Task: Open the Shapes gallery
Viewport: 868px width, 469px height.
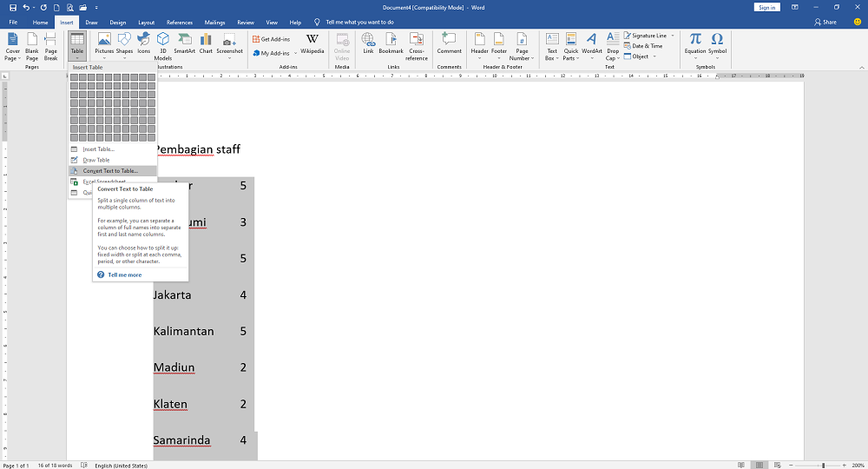Action: coord(124,47)
